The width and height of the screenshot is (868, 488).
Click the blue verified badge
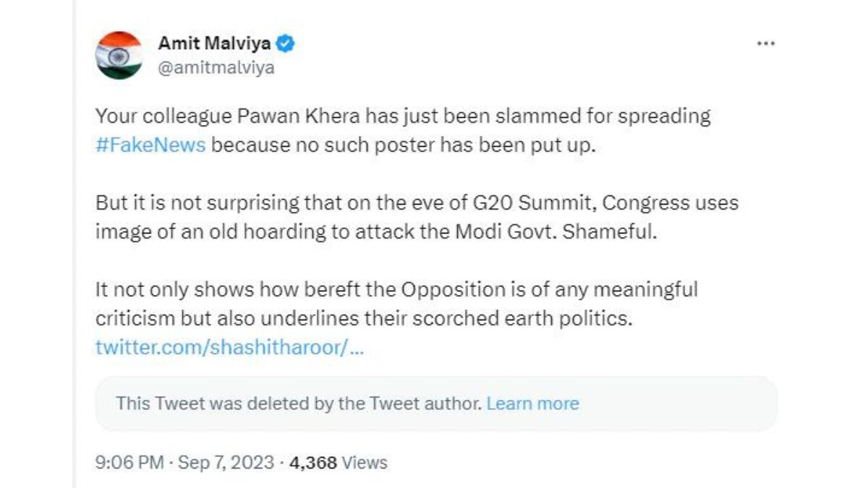point(286,43)
